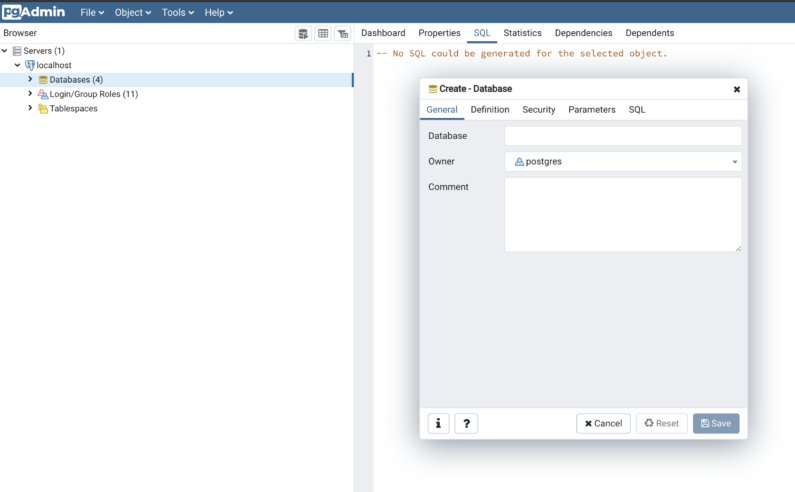This screenshot has width=795, height=492.
Task: Expand the Login/Group Roles node
Action: [x=30, y=93]
